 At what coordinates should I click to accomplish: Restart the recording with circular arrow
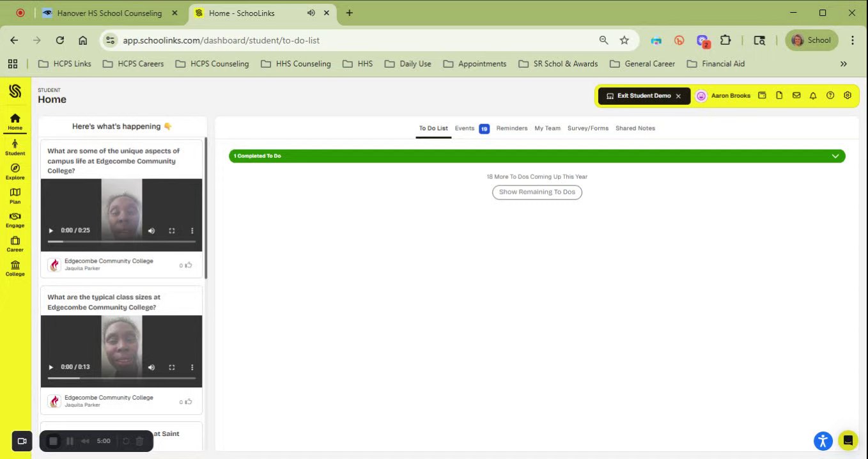point(126,441)
